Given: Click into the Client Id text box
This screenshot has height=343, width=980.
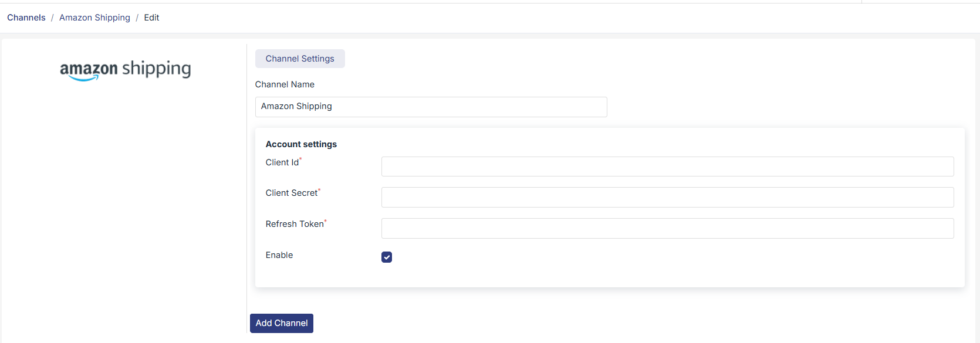Looking at the screenshot, I should 667,167.
